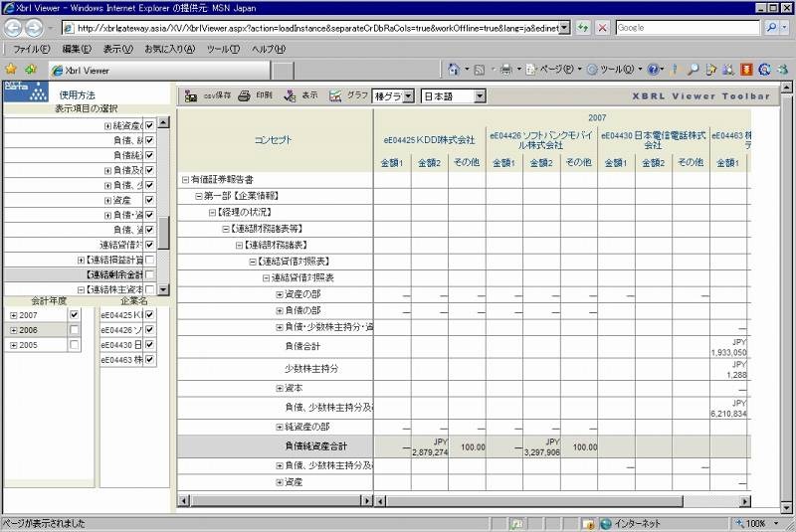Click the 表示 display icon in viewer toolbar

[x=290, y=95]
